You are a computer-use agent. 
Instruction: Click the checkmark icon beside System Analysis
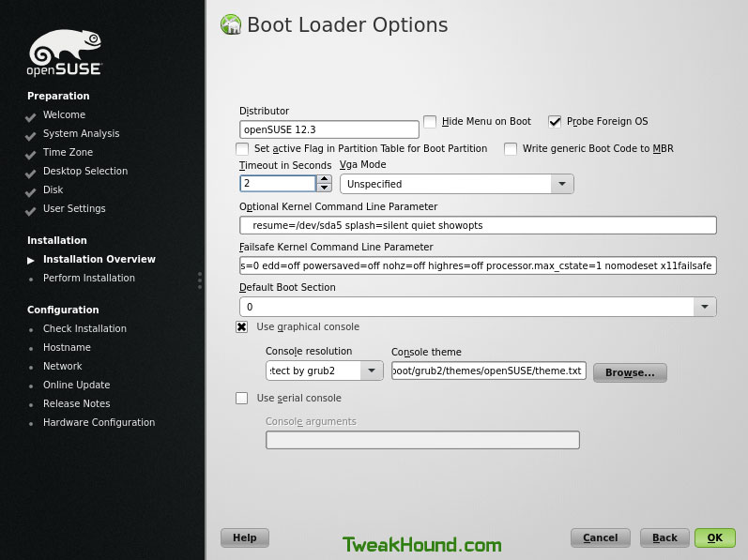click(x=31, y=136)
